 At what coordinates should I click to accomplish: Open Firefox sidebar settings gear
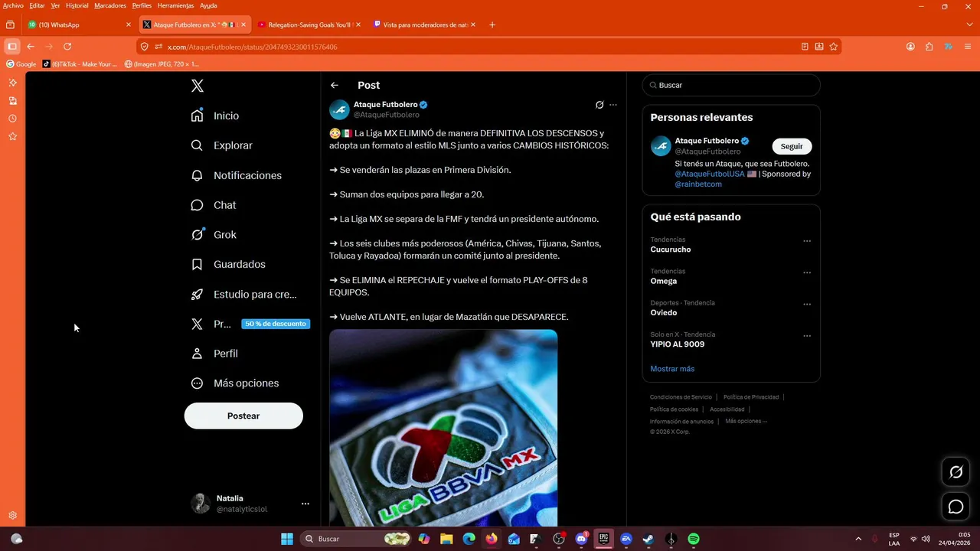click(12, 516)
